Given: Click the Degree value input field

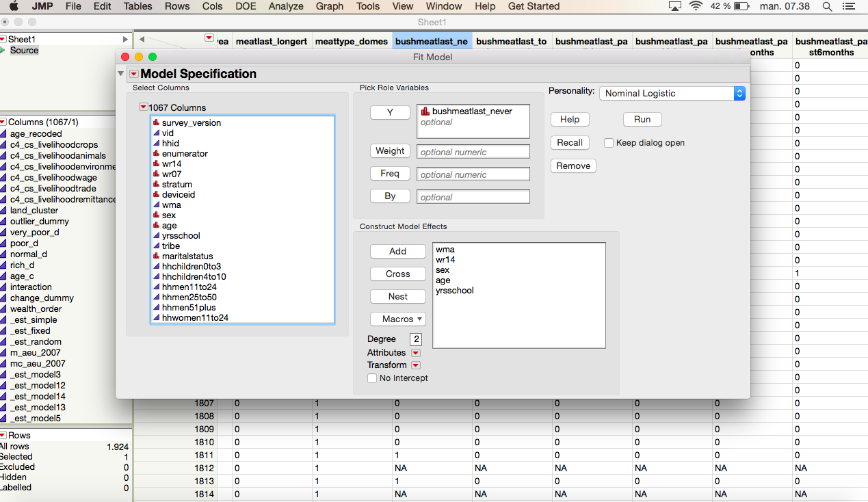Looking at the screenshot, I should 416,339.
